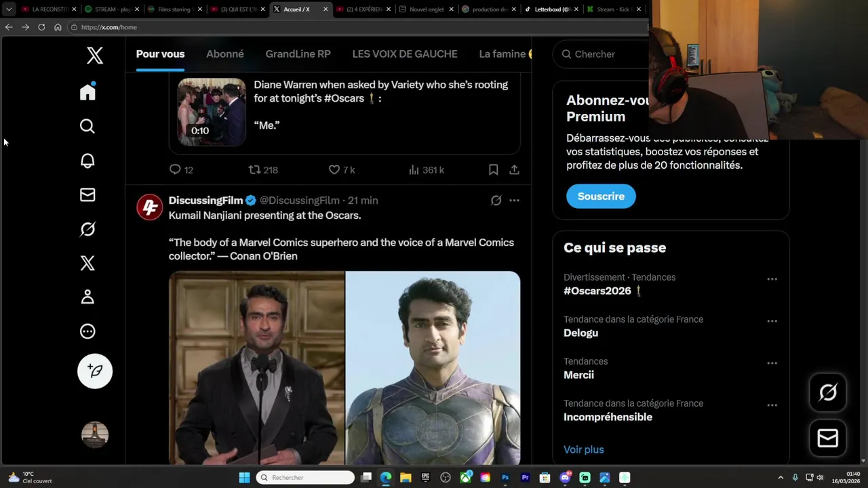Open Kumail Nanjiani Oscars stage photo
868x488 pixels.
[x=257, y=368]
